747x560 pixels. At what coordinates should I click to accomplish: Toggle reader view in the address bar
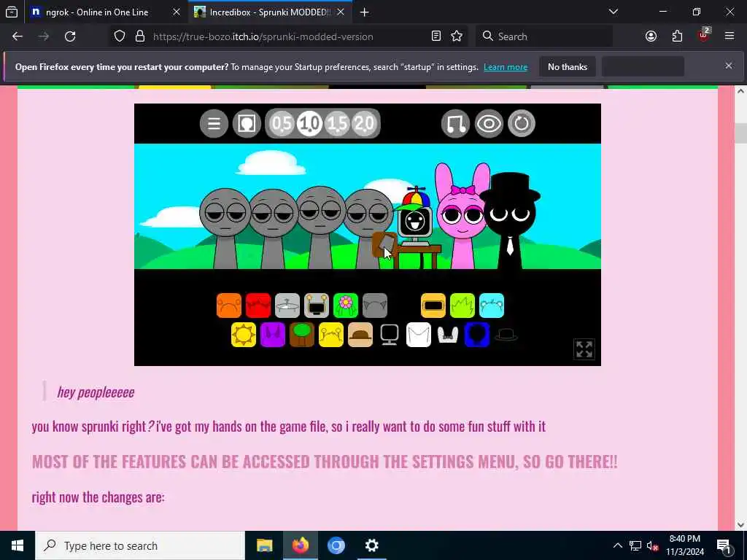point(436,36)
